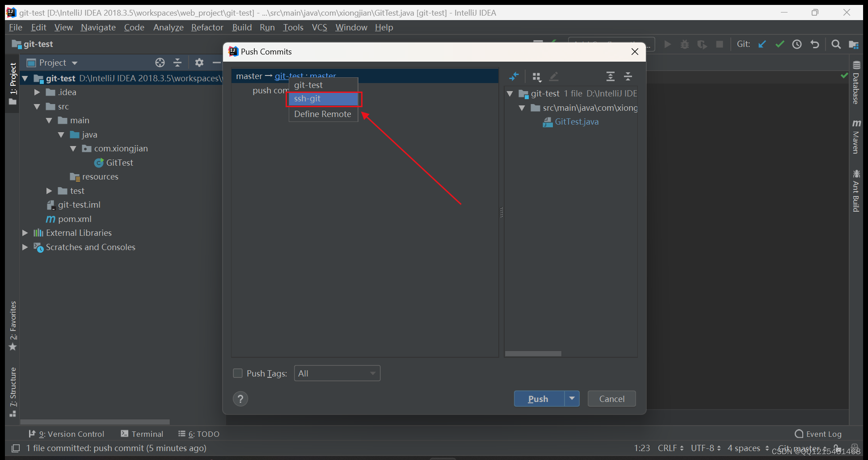Open the Refactor menu
868x460 pixels.
point(207,28)
